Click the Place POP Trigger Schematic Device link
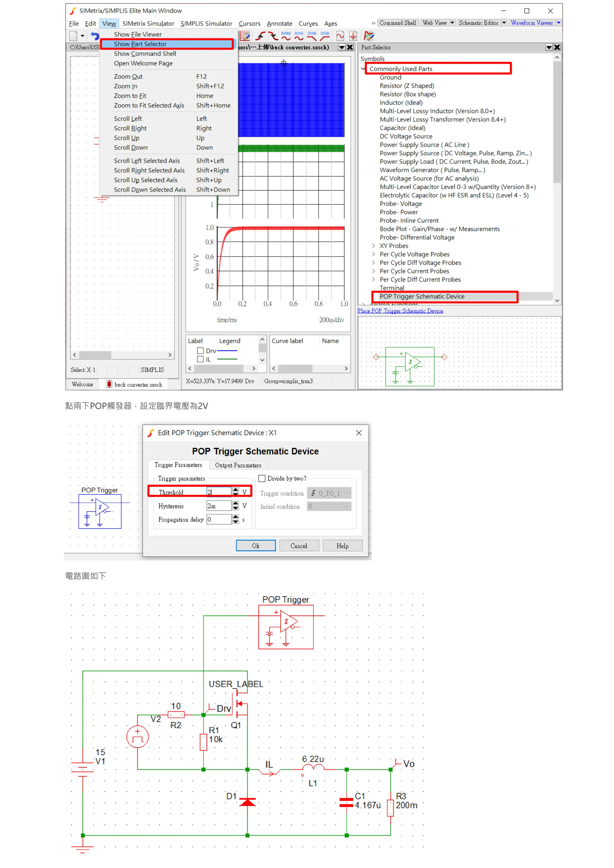This screenshot has height=868, width=614. tap(400, 311)
